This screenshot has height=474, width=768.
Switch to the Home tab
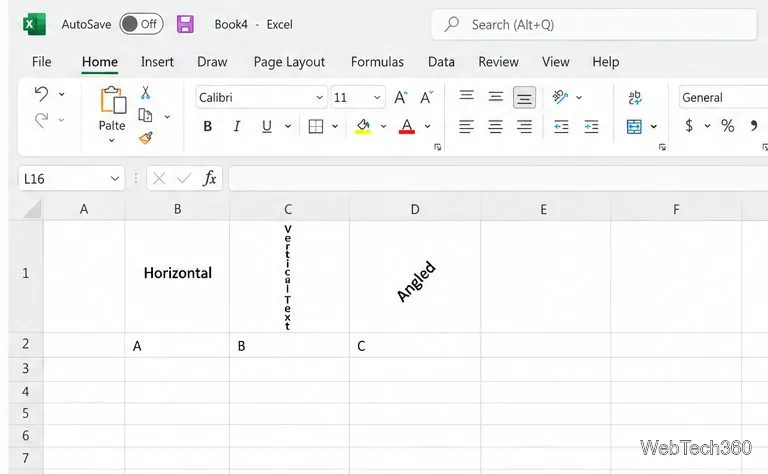(99, 62)
